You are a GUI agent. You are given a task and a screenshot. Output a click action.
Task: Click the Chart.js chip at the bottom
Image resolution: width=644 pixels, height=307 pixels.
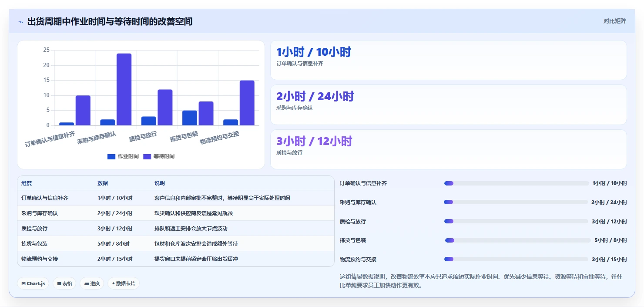(x=34, y=283)
